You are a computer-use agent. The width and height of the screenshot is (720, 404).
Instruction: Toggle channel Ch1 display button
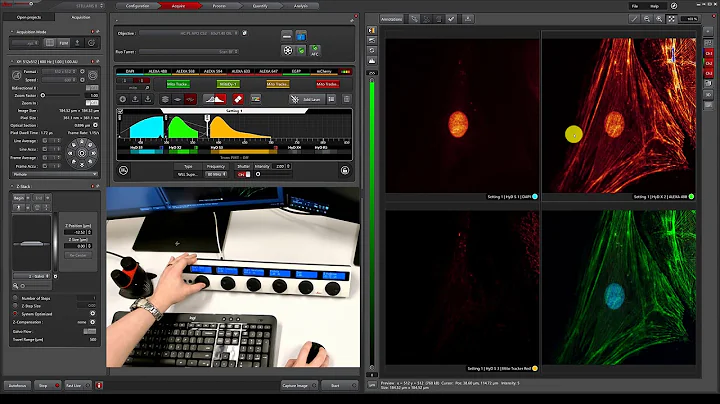pos(709,53)
